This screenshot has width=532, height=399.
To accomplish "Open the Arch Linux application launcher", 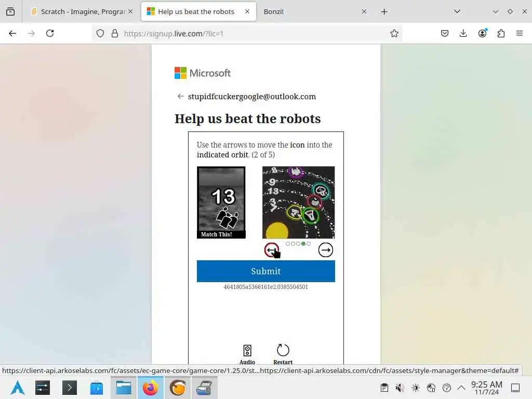I will (17, 388).
